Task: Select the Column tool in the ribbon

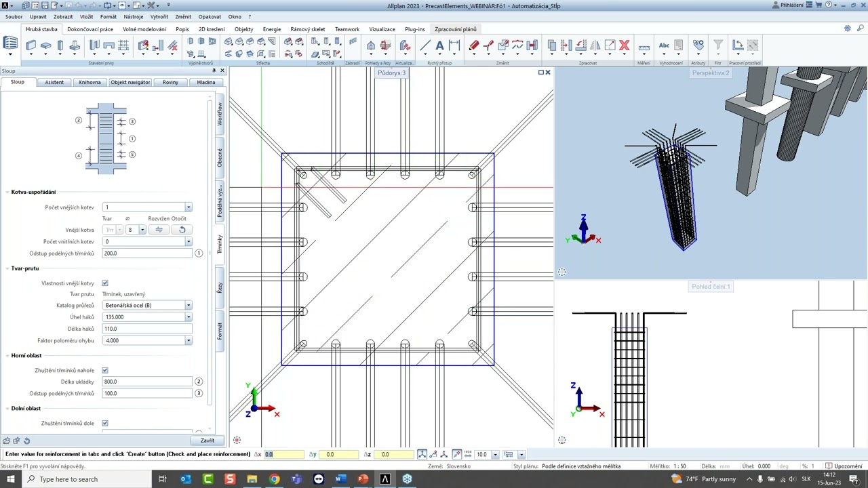Action: point(60,46)
